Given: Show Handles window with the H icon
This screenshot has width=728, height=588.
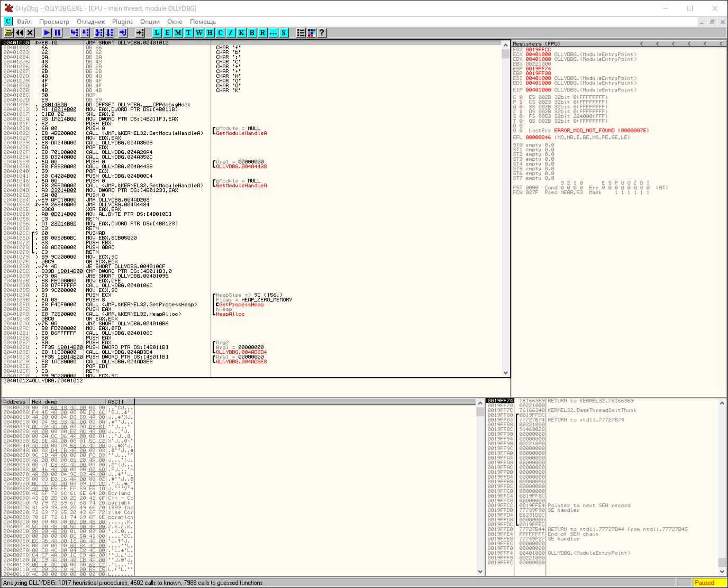Looking at the screenshot, I should click(210, 33).
